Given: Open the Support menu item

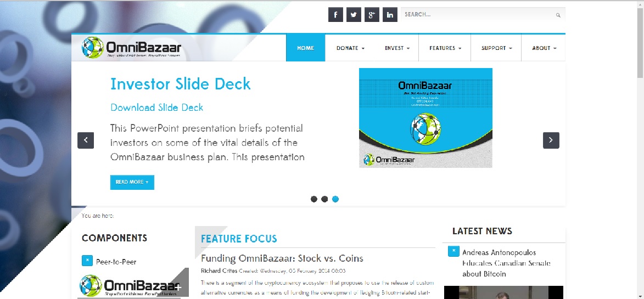Looking at the screenshot, I should [x=496, y=48].
